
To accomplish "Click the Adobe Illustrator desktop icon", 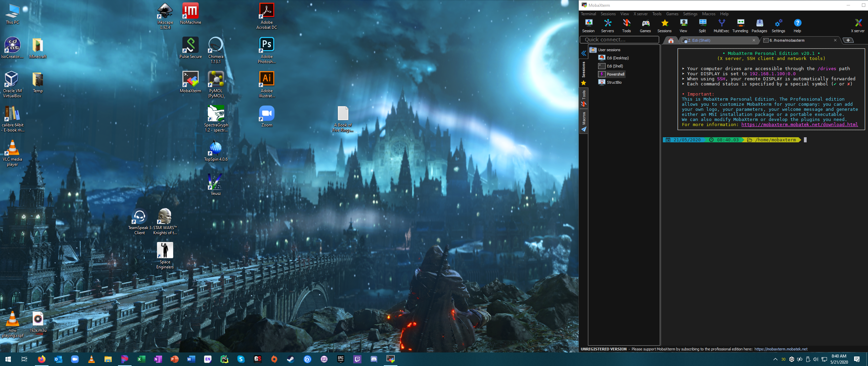I will (x=267, y=84).
